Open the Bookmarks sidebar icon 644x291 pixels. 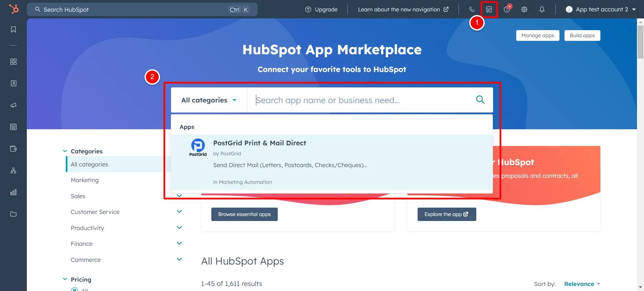(13, 29)
